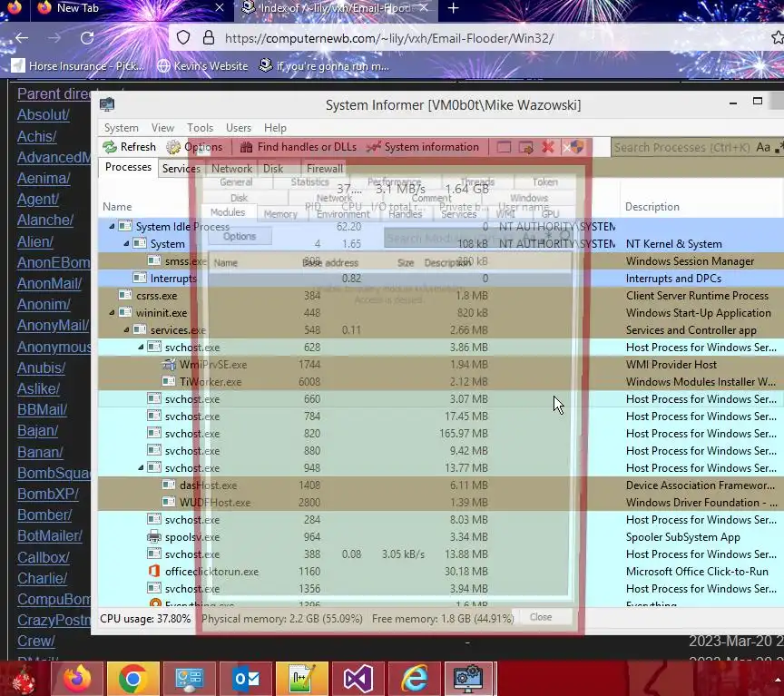Click the find window toolbar icon
Viewport: 784px width, 696px height.
(x=504, y=147)
